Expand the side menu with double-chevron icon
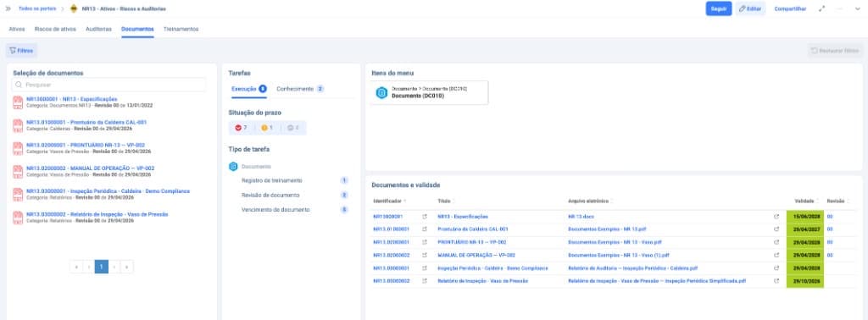Image resolution: width=868 pixels, height=320 pixels. [x=8, y=8]
